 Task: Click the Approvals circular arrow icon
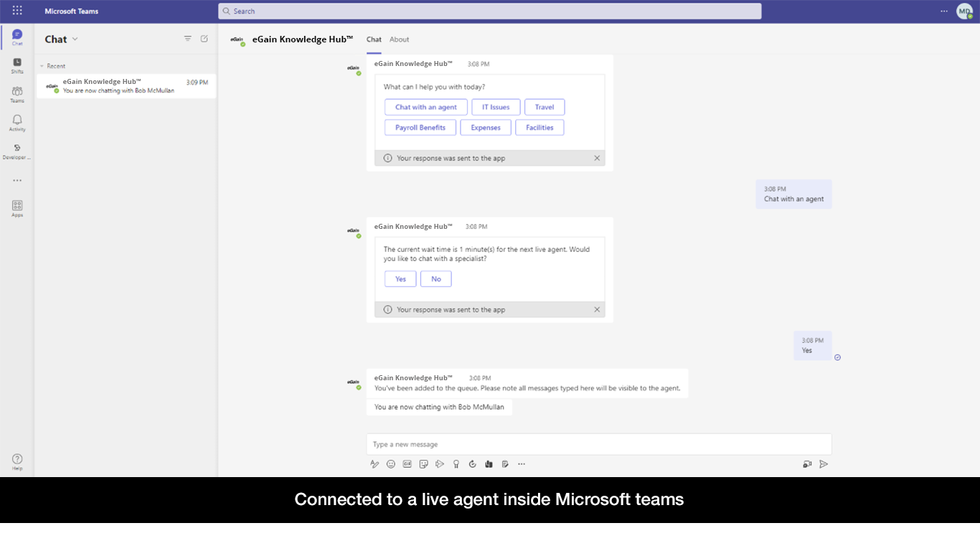472,464
